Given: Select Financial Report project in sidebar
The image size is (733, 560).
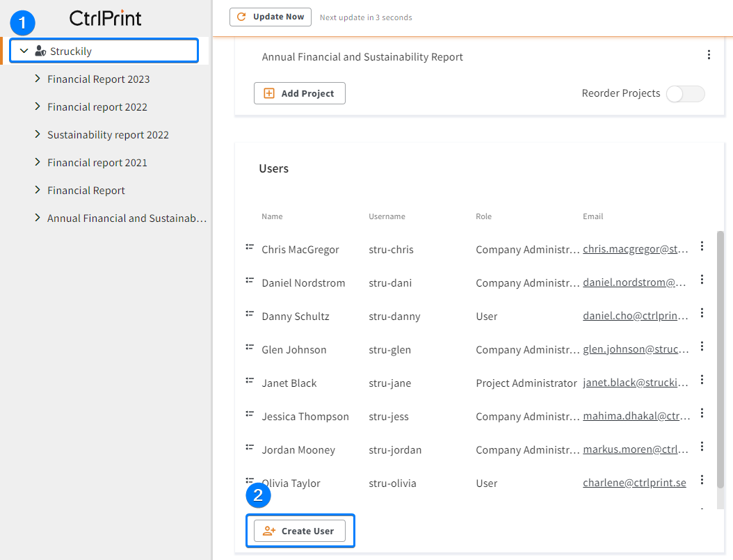Looking at the screenshot, I should pyautogui.click(x=86, y=191).
